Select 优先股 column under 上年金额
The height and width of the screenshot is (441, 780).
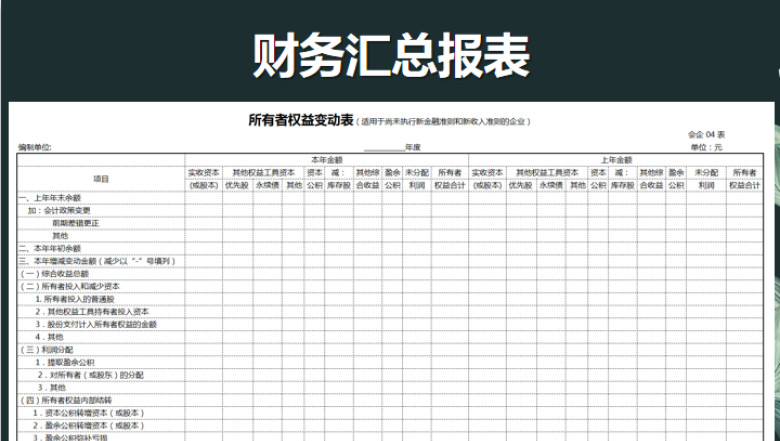[x=520, y=185]
